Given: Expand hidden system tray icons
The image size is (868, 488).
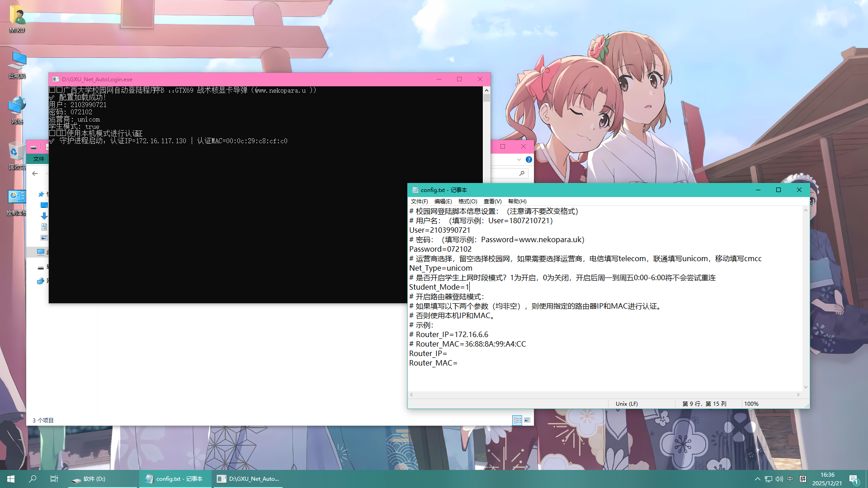Looking at the screenshot, I should pos(758,479).
